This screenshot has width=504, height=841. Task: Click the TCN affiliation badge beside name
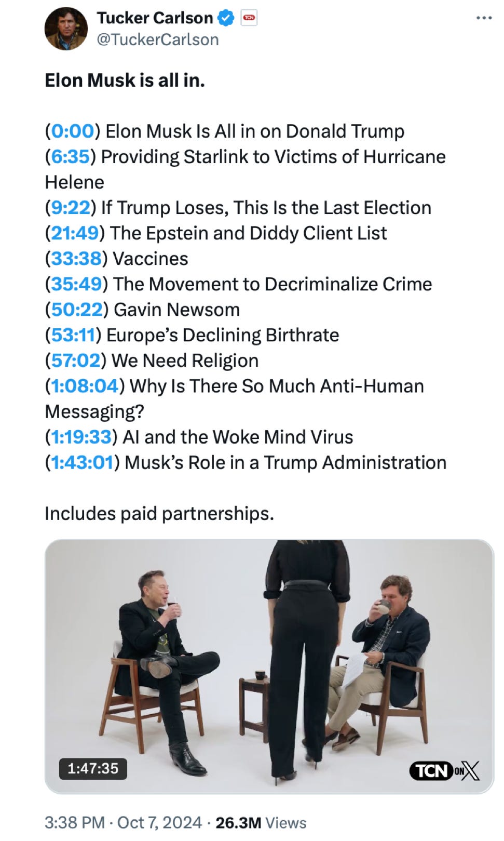(x=249, y=18)
